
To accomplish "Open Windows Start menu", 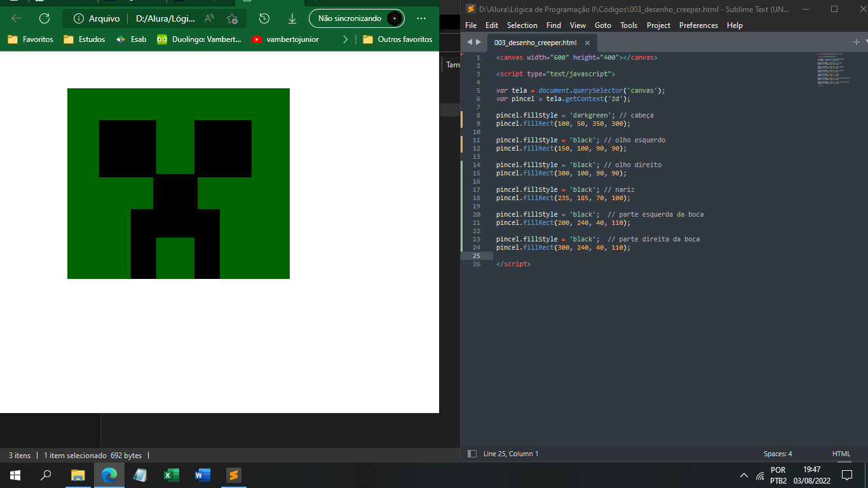I will (x=15, y=475).
